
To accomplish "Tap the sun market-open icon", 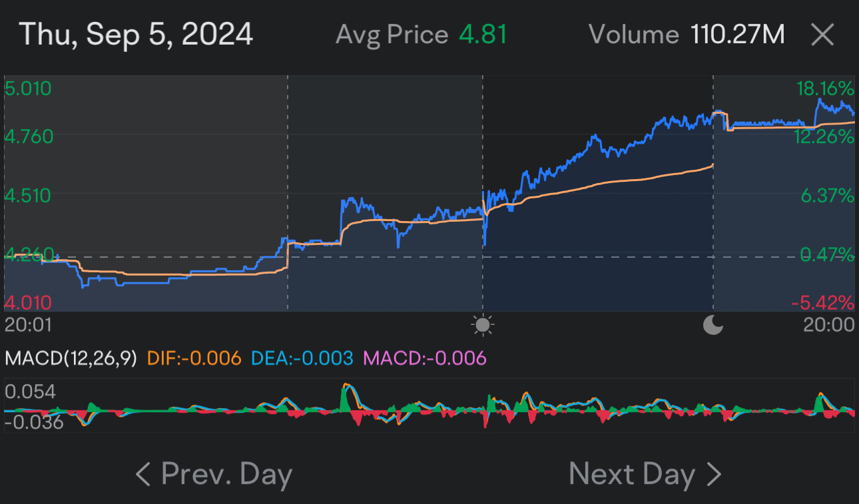I will coord(483,325).
